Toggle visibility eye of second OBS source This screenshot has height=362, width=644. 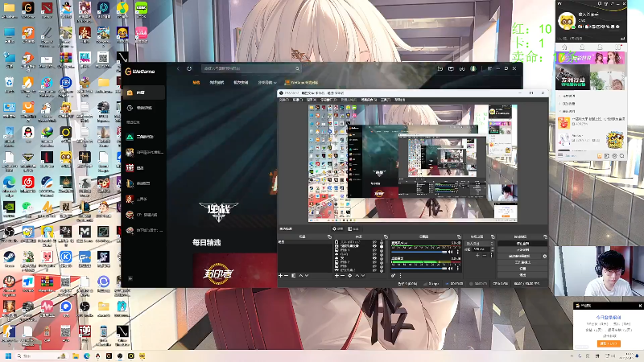374,246
